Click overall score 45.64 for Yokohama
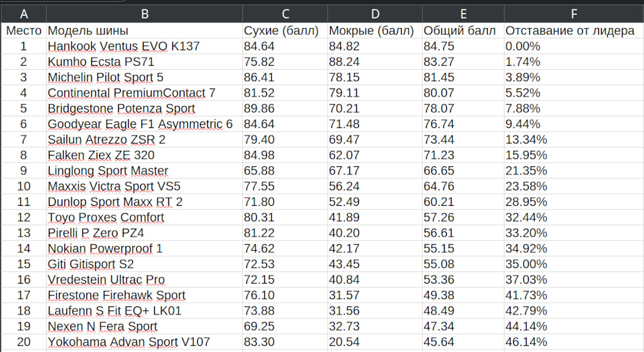The image size is (644, 352). 464,343
